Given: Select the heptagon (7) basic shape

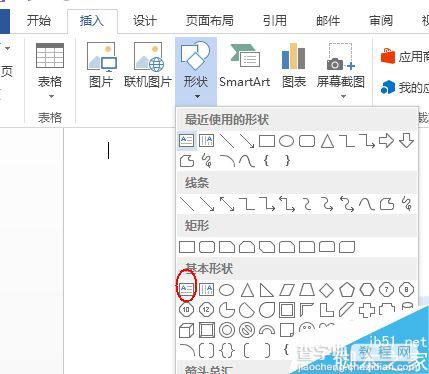Looking at the screenshot, I should 387,290.
